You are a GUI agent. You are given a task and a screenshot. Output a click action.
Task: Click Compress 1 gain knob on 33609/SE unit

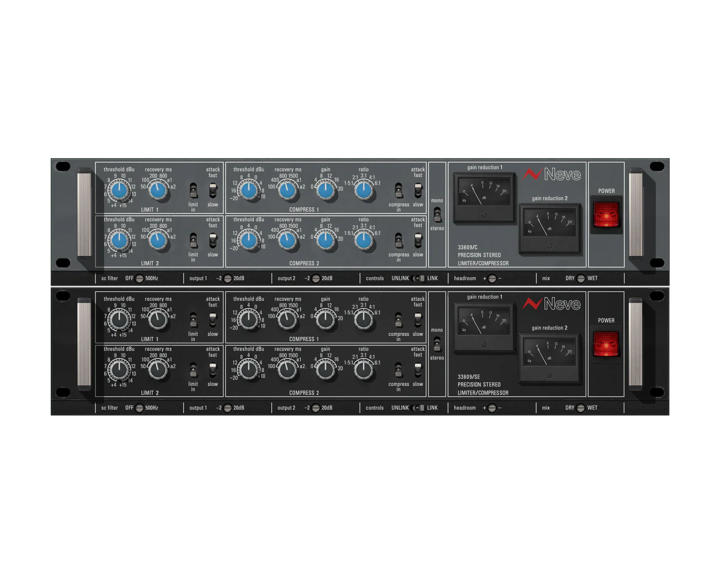click(x=325, y=320)
